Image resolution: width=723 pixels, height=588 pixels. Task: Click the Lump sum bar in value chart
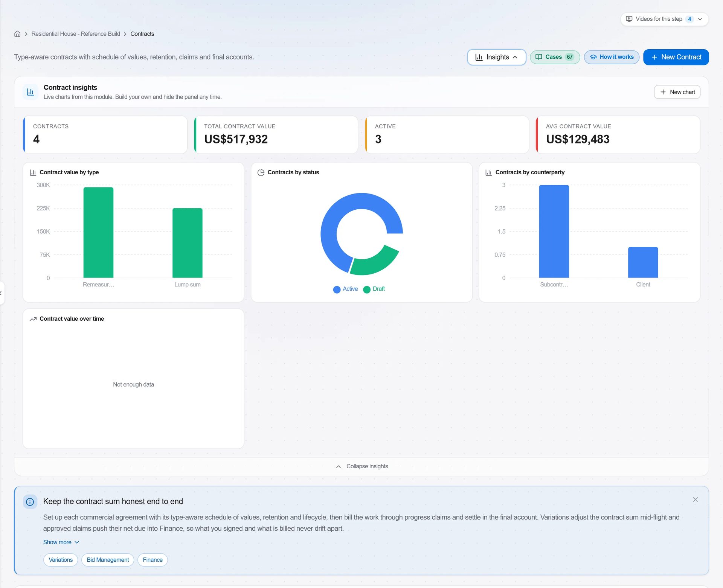click(188, 243)
